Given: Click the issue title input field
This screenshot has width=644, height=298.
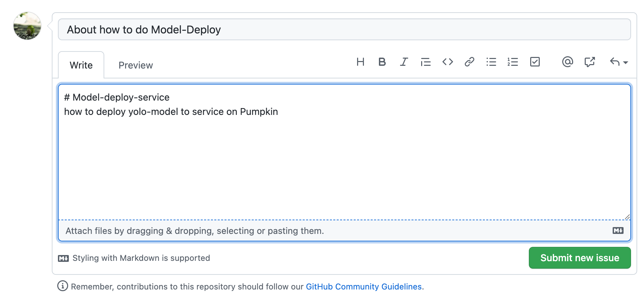Looking at the screenshot, I should point(344,30).
